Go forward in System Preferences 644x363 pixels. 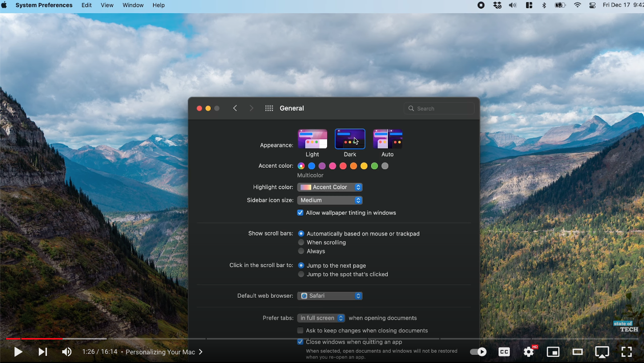click(x=251, y=108)
